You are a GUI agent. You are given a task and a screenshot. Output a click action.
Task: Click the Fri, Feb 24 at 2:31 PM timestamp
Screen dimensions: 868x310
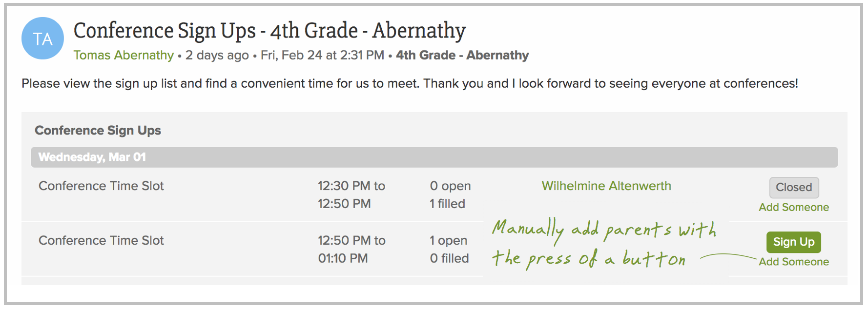[x=322, y=55]
